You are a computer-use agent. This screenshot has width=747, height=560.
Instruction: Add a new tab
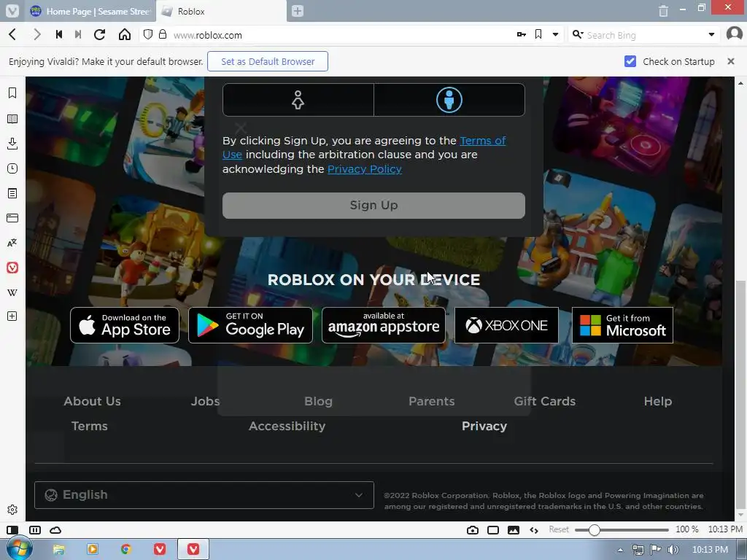click(298, 11)
